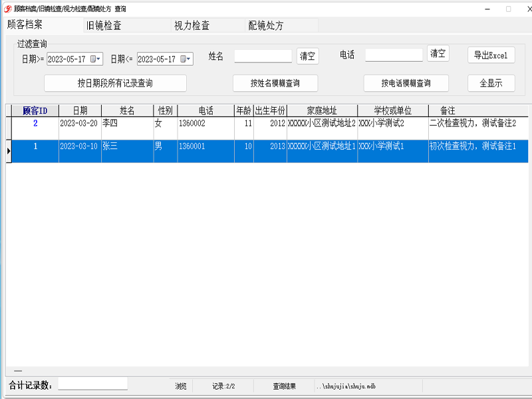Image resolution: width=532 pixels, height=399 pixels.
Task: Select birth year cell 2013
Action: coord(270,151)
